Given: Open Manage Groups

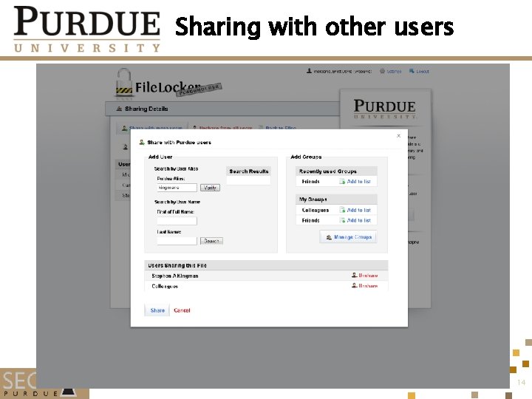Looking at the screenshot, I should pos(348,237).
